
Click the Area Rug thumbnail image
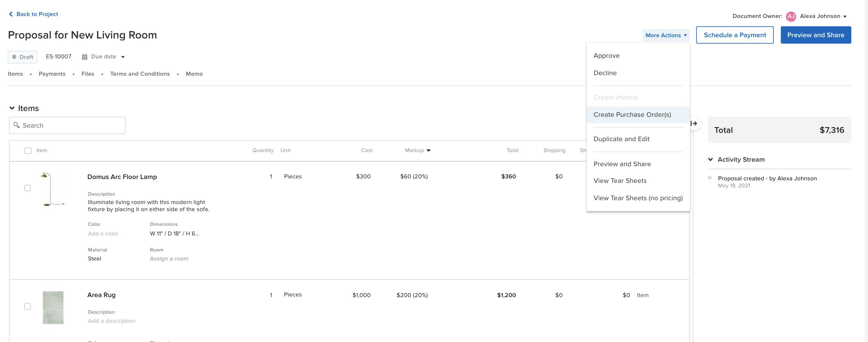pyautogui.click(x=53, y=307)
